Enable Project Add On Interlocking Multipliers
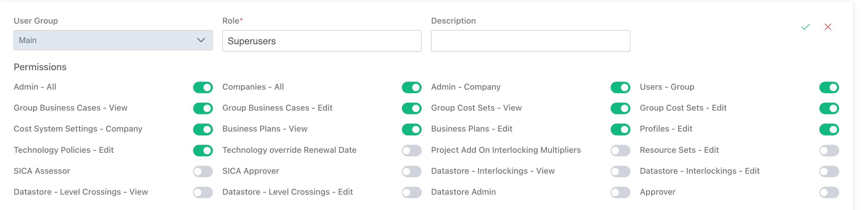The width and height of the screenshot is (868, 210). click(620, 150)
